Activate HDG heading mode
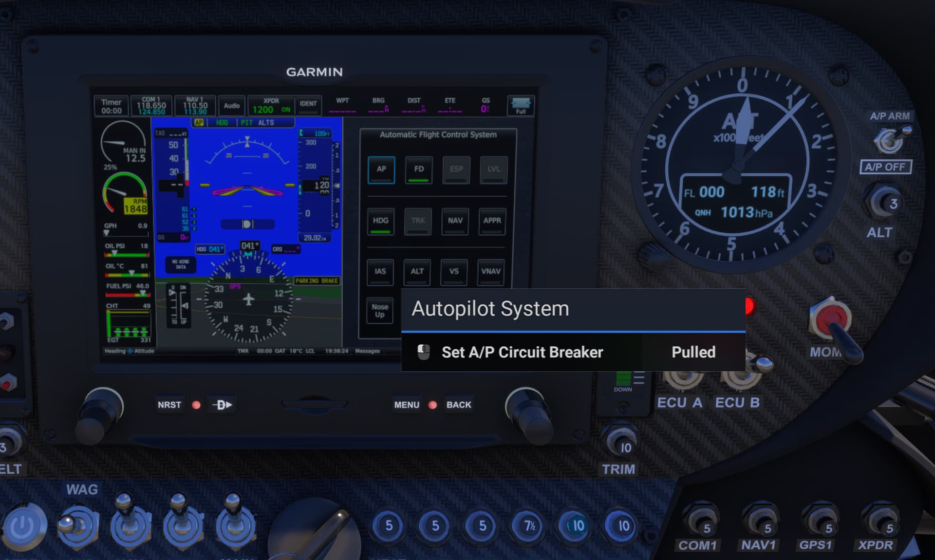Image resolution: width=935 pixels, height=560 pixels. [x=381, y=221]
